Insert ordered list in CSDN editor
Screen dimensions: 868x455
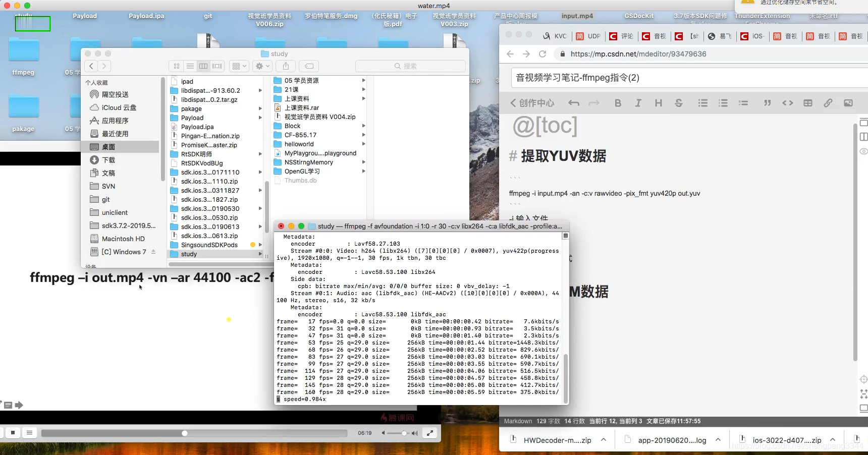tap(723, 103)
